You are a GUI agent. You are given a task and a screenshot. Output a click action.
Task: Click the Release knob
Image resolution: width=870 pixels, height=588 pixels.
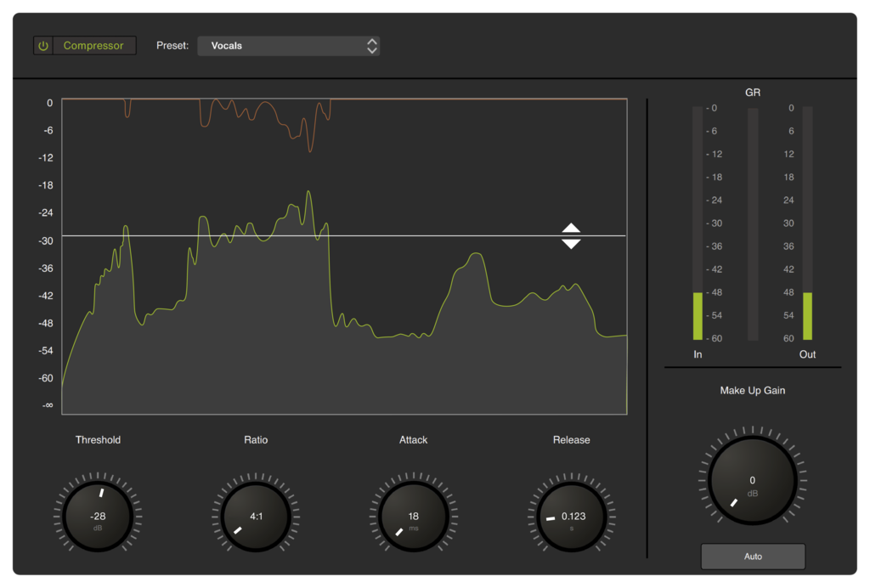(572, 517)
